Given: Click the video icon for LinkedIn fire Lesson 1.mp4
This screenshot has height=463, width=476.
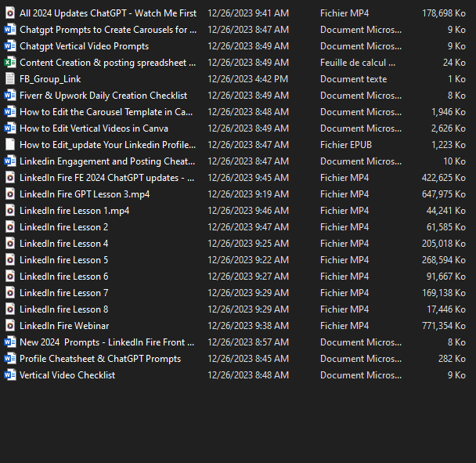Looking at the screenshot, I should (10, 211).
